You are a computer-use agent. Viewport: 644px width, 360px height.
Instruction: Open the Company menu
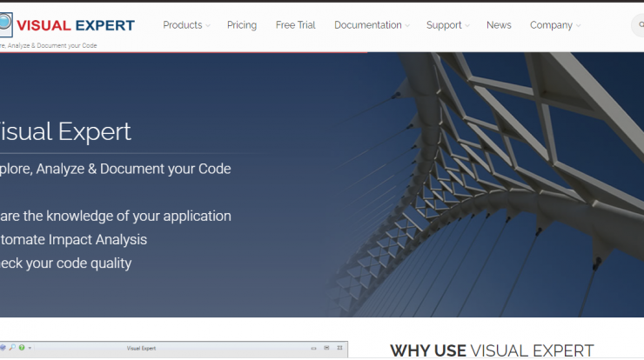[x=551, y=25]
